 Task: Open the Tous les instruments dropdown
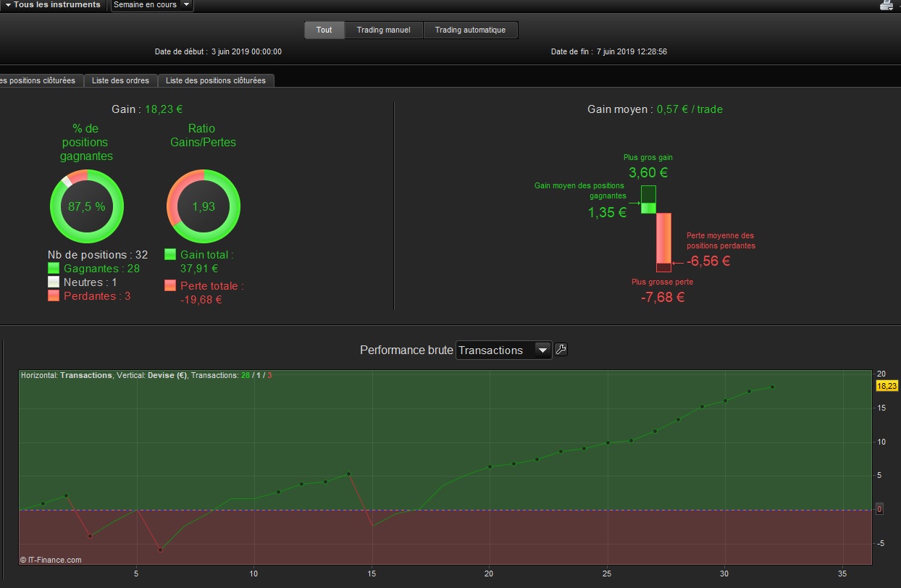[x=53, y=5]
